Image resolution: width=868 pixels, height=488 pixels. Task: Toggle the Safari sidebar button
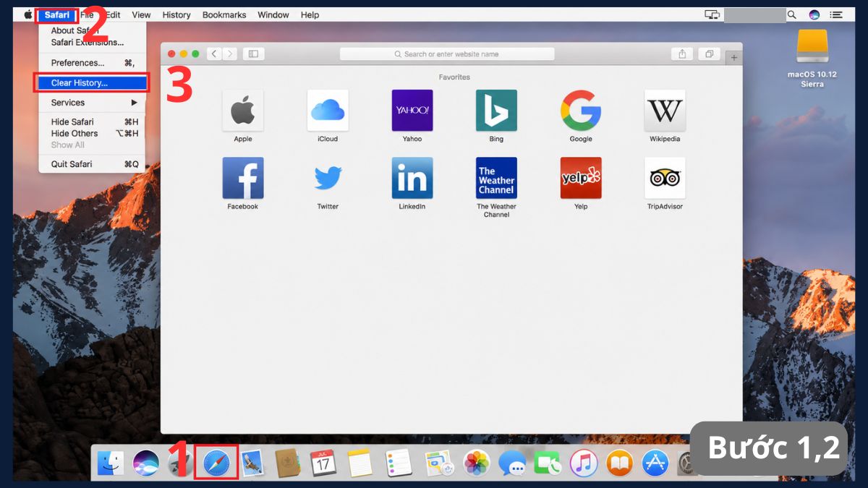click(x=254, y=54)
